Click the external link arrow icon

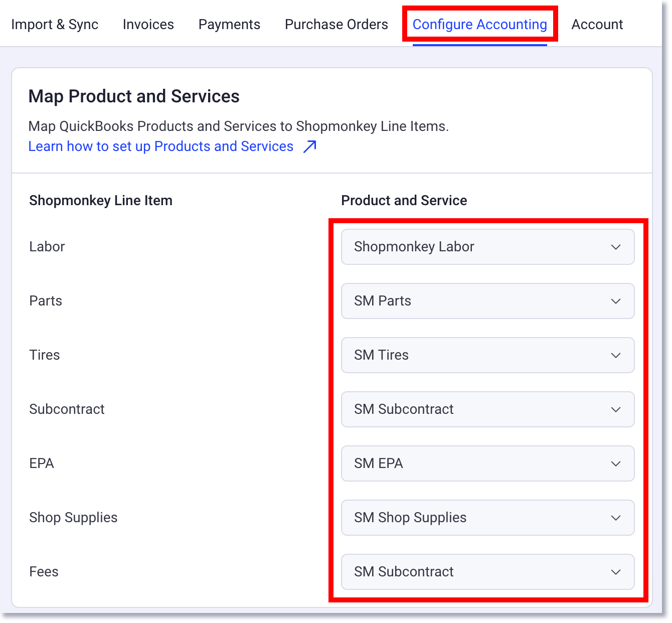[x=310, y=146]
